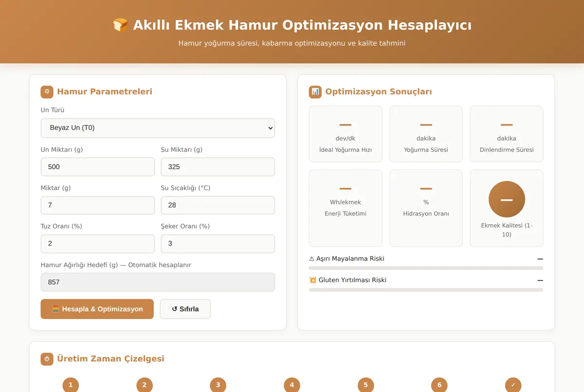Click the Ekmek Kalitesi score circle
This screenshot has height=392, width=584.
[x=507, y=199]
